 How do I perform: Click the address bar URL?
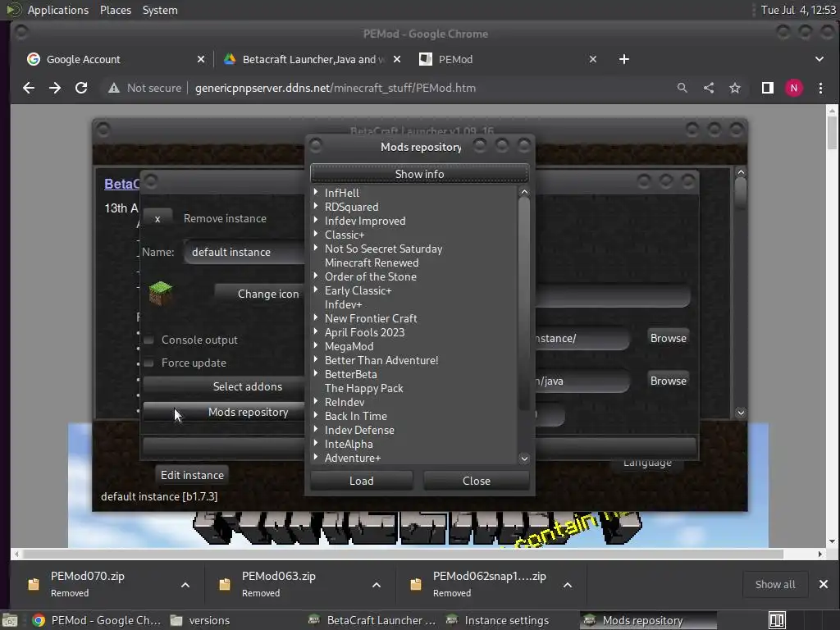[x=336, y=88]
